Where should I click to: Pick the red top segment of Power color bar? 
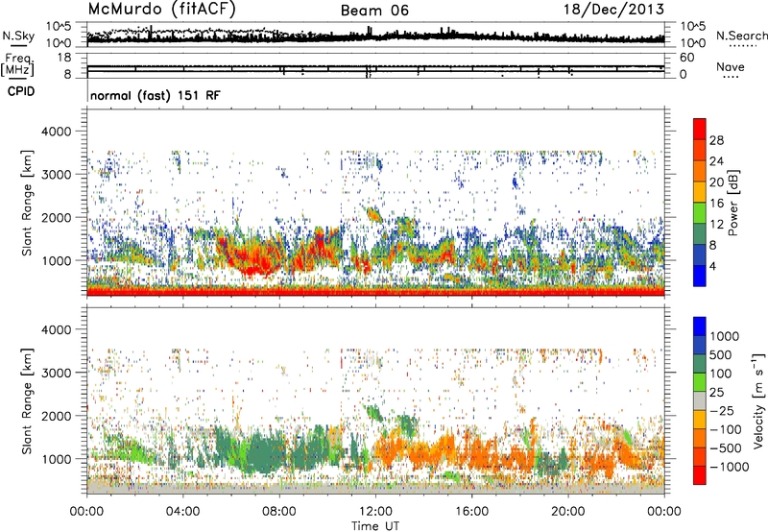(x=700, y=129)
